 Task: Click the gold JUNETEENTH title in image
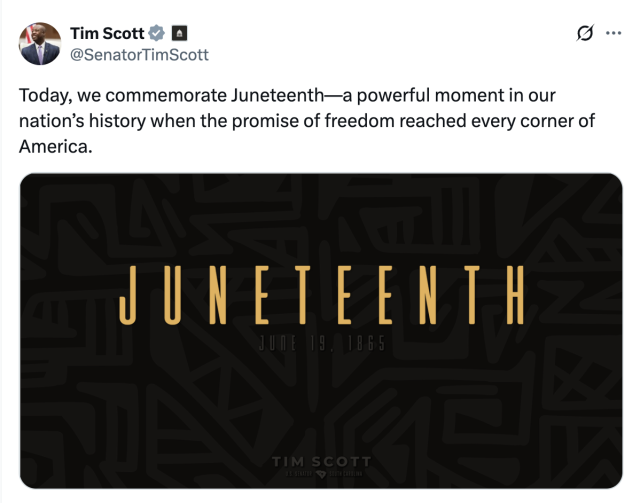click(322, 295)
